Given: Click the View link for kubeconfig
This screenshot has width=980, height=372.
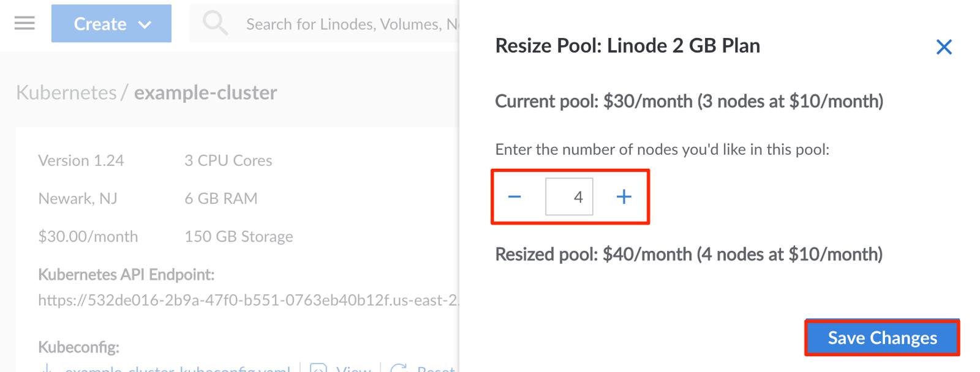Looking at the screenshot, I should coord(353,368).
